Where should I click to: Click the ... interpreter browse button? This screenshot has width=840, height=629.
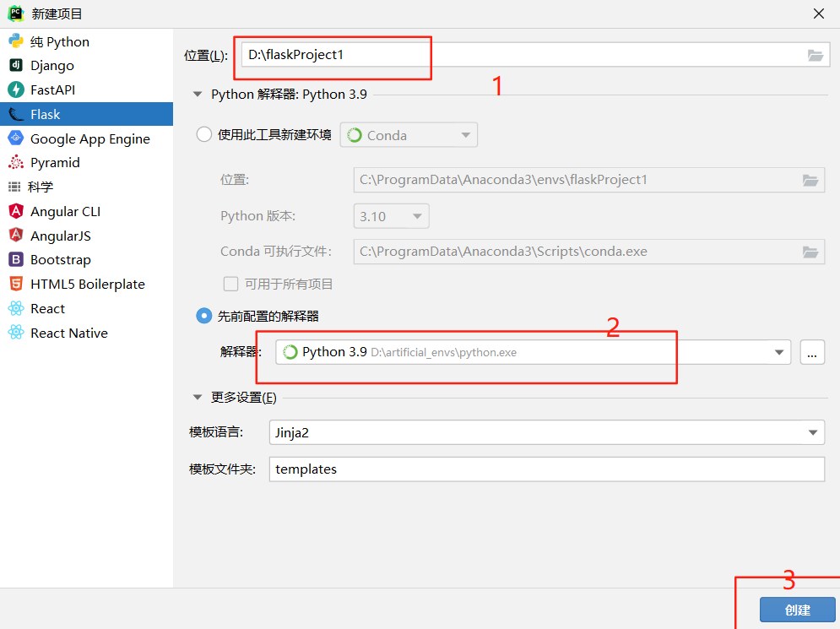(812, 352)
